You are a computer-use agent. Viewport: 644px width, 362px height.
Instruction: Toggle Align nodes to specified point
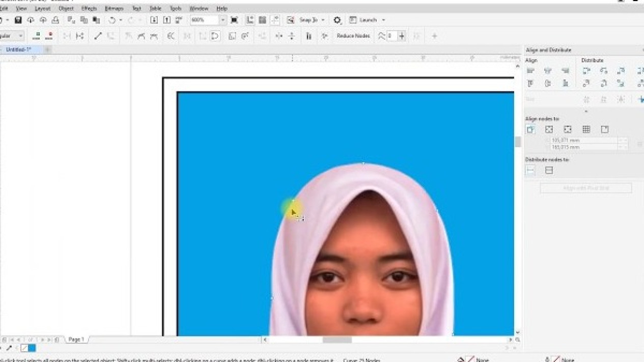coord(605,129)
